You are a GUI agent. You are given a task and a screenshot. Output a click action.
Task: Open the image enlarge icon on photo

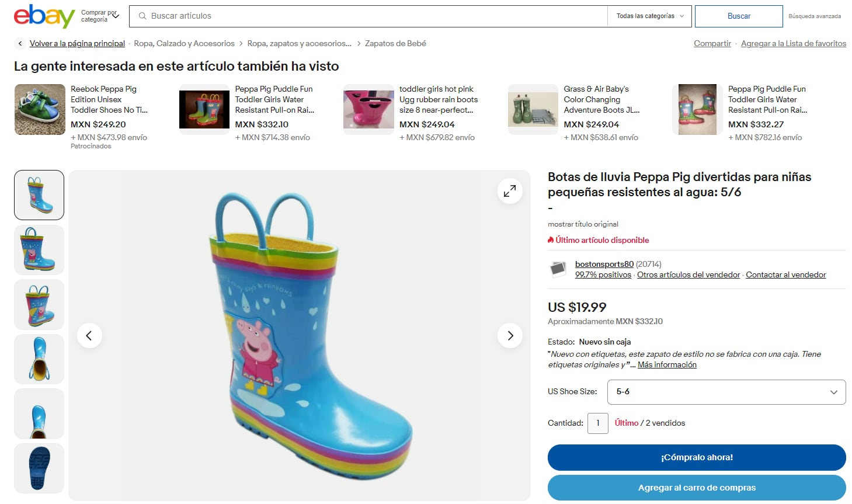coord(509,190)
